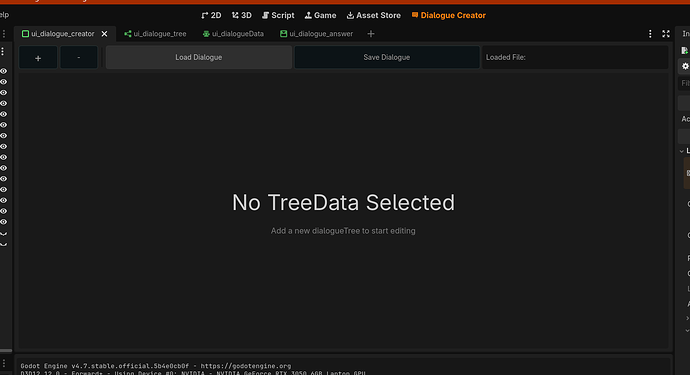Open dock options dots beside ui_dialogue_creator tab
This screenshot has height=375, width=690.
coord(4,34)
